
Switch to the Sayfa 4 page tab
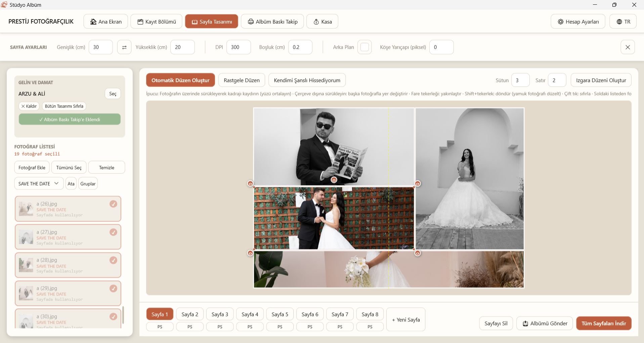point(250,314)
